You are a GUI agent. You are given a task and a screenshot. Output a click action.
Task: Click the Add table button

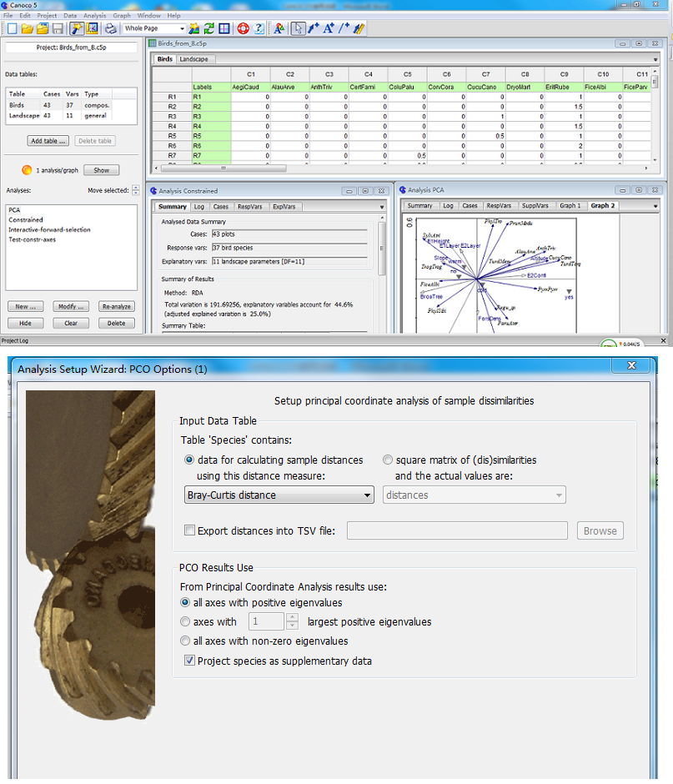[x=48, y=141]
